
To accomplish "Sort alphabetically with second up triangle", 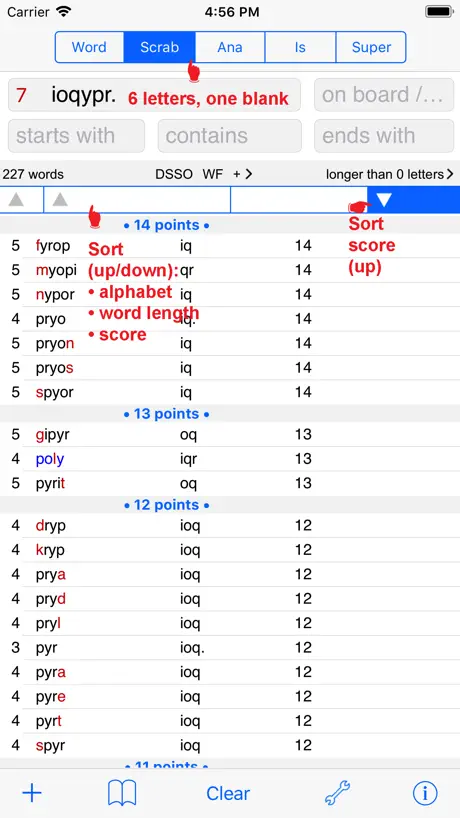I will (60, 199).
